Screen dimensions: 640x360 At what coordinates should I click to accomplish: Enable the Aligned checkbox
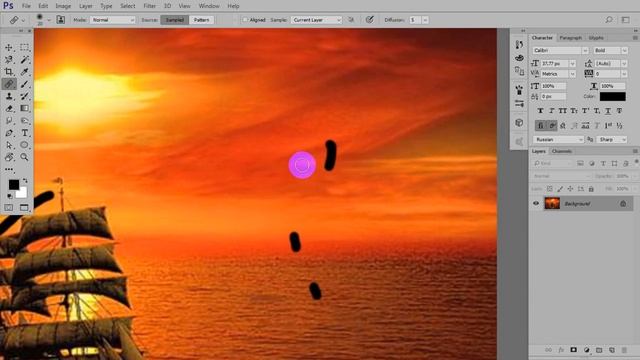245,20
